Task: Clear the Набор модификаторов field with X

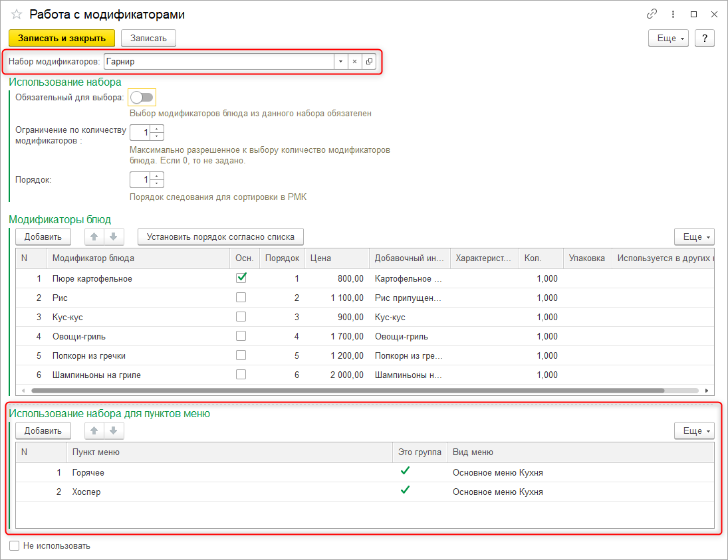Action: pos(354,62)
